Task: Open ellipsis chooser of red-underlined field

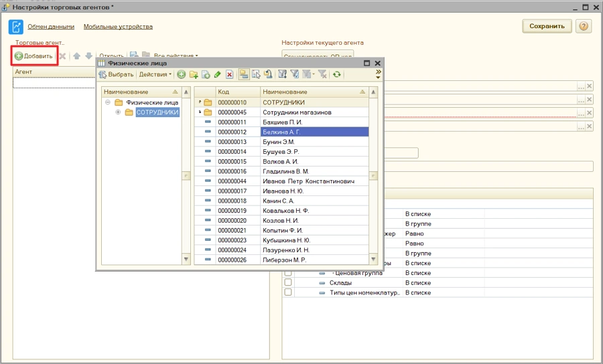Action: click(581, 113)
